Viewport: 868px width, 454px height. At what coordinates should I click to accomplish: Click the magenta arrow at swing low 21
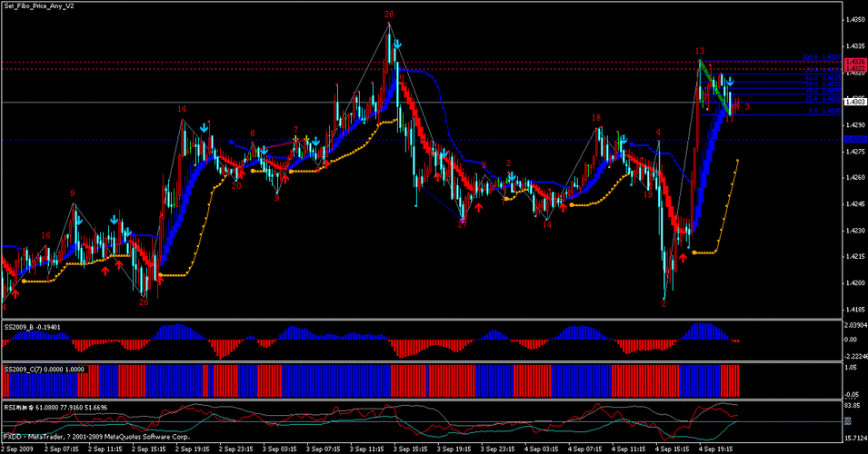[x=463, y=218]
